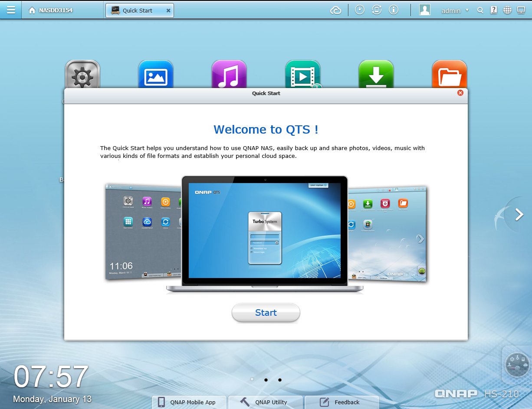The width and height of the screenshot is (532, 409).
Task: Open external devices sync icon
Action: pos(377,10)
